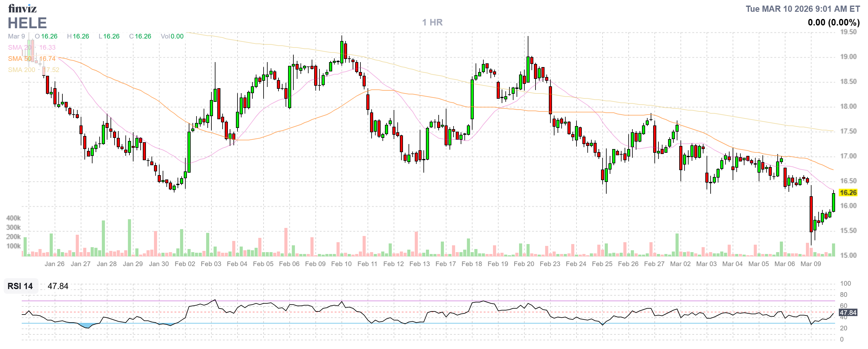The image size is (868, 349).
Task: Click the Vol 0.00 readout in header
Action: coord(172,36)
